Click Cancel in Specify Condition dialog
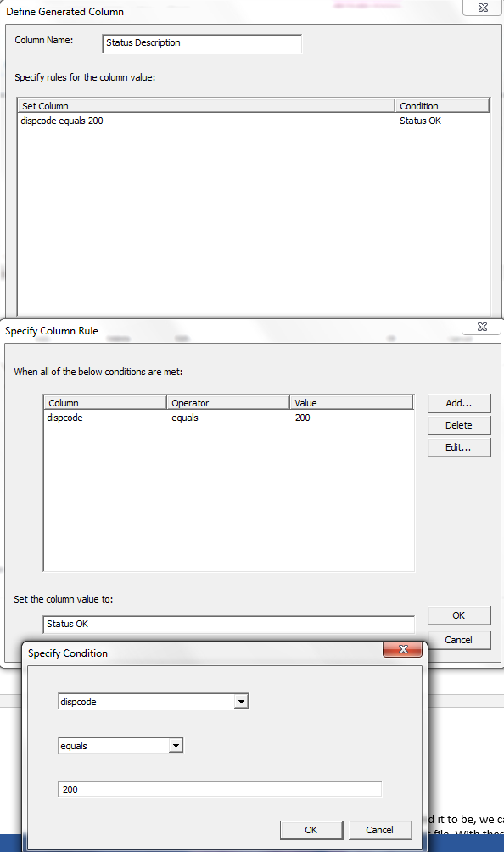This screenshot has width=504, height=852. [x=379, y=830]
